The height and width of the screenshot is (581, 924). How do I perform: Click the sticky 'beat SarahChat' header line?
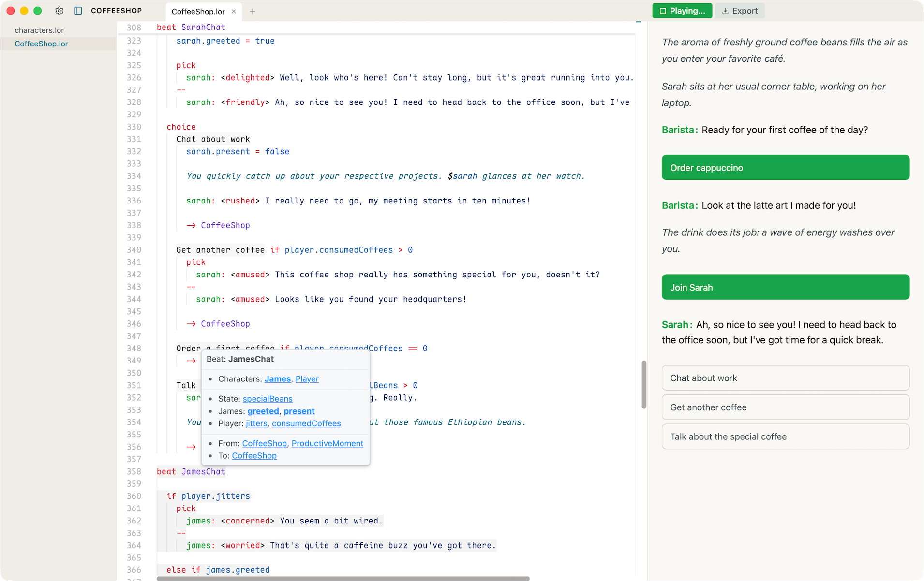[x=191, y=28]
